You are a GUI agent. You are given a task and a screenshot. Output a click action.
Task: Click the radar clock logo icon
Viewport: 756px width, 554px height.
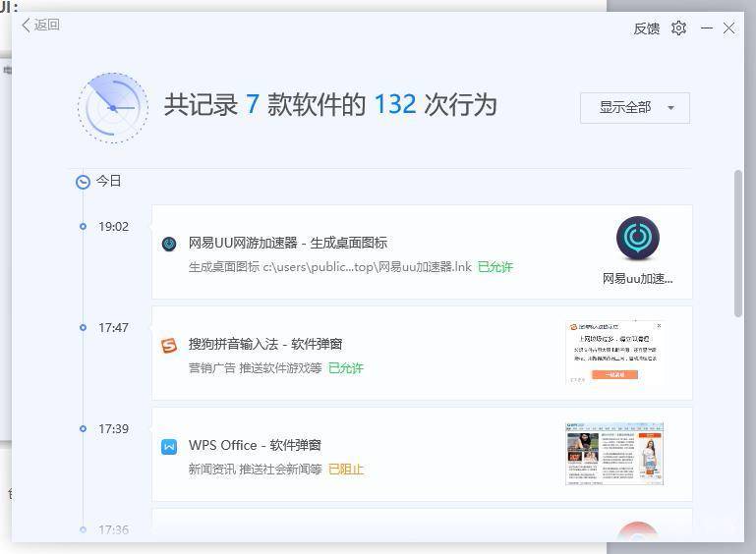(x=113, y=108)
